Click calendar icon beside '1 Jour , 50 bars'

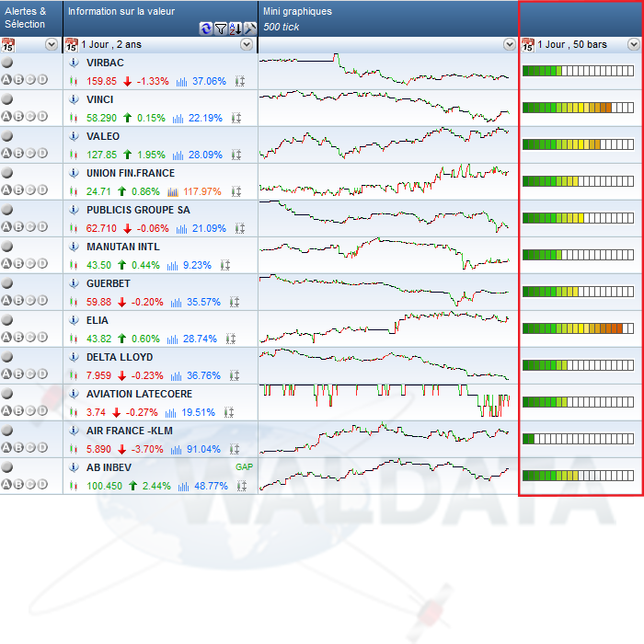coord(528,45)
